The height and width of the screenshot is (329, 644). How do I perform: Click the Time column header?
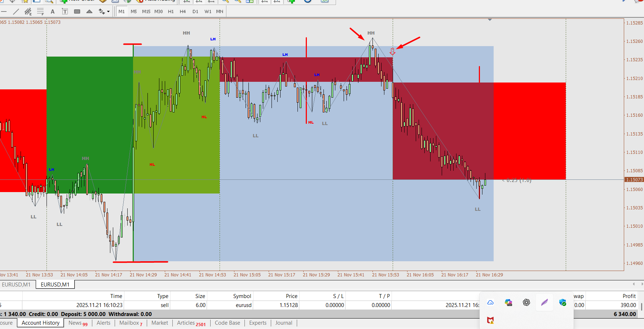pos(73,296)
